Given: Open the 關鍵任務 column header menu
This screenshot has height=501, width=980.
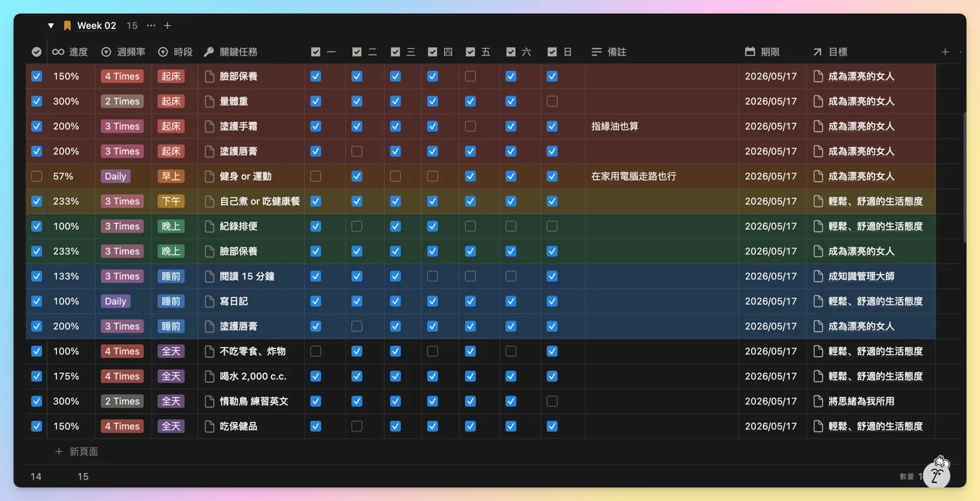Looking at the screenshot, I should click(x=230, y=52).
